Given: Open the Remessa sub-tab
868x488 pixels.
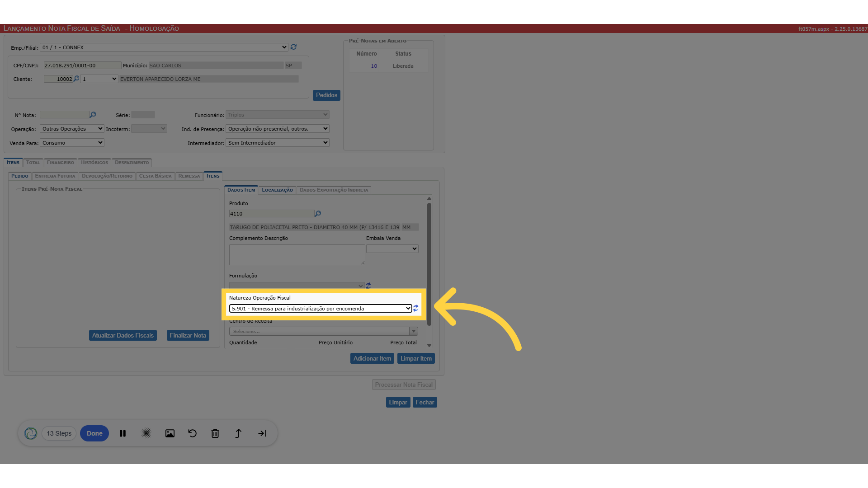Looking at the screenshot, I should 189,176.
